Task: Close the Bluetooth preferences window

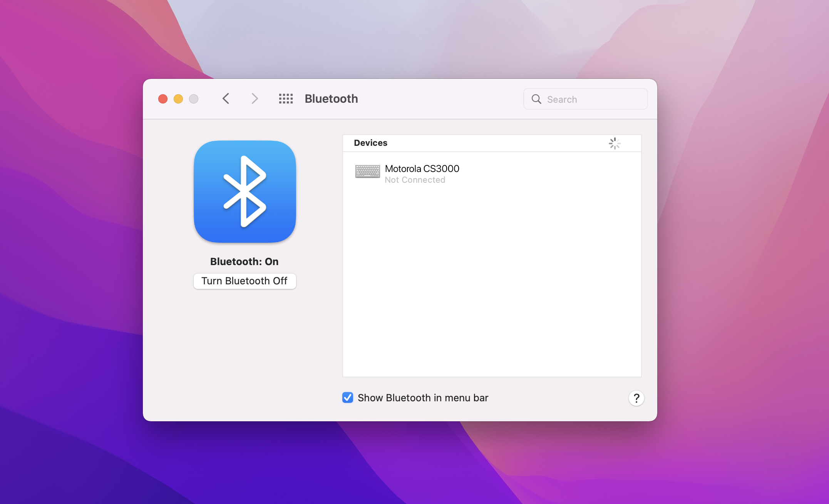Action: click(163, 99)
